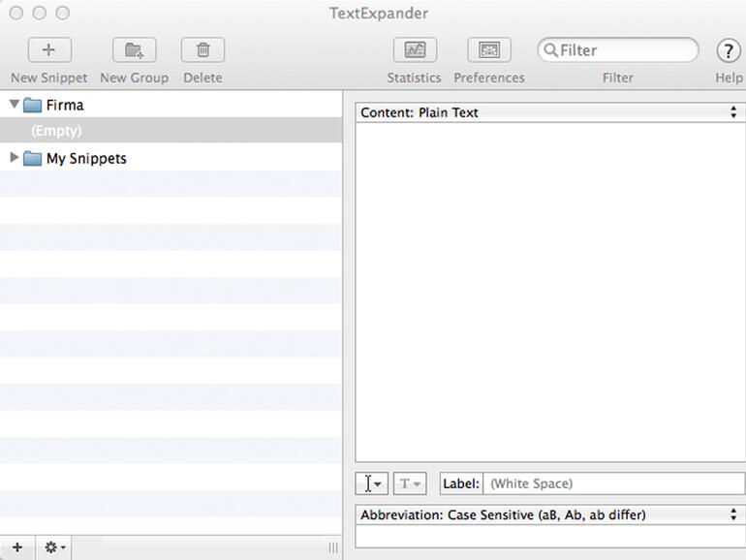
Task: Select the (Empty) row under Firma
Action: [x=171, y=131]
